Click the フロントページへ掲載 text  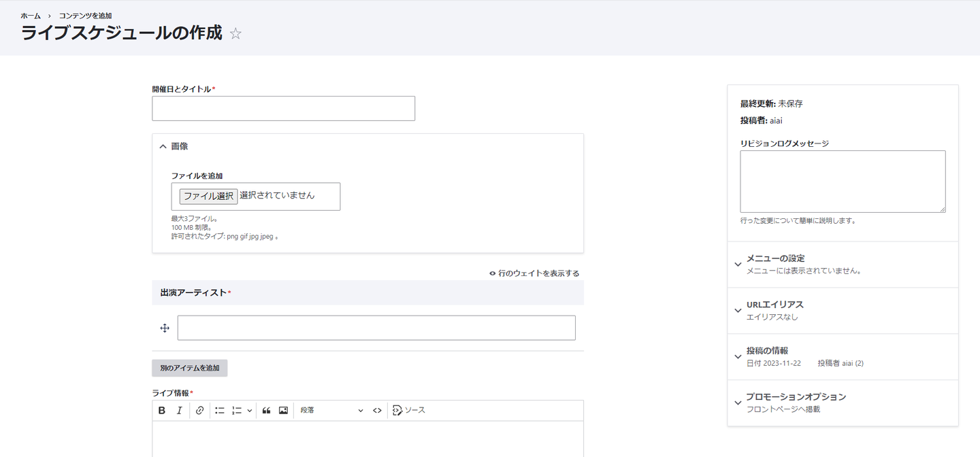(783, 409)
